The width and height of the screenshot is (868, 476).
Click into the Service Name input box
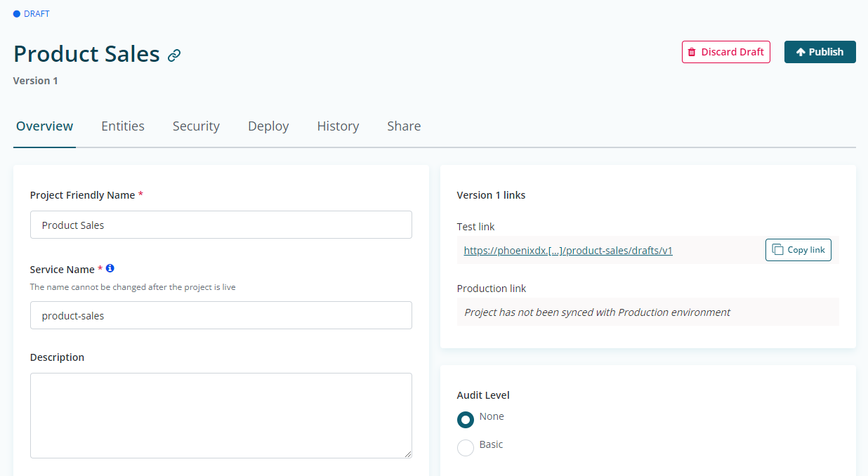point(221,315)
